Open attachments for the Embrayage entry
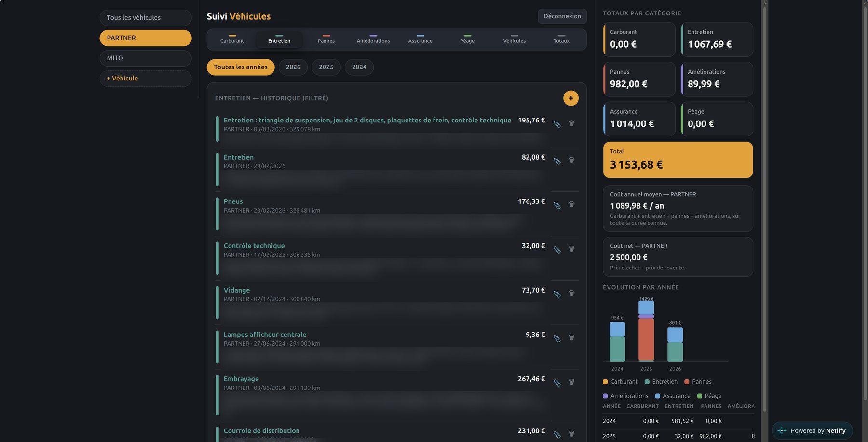868x442 pixels. pos(557,383)
